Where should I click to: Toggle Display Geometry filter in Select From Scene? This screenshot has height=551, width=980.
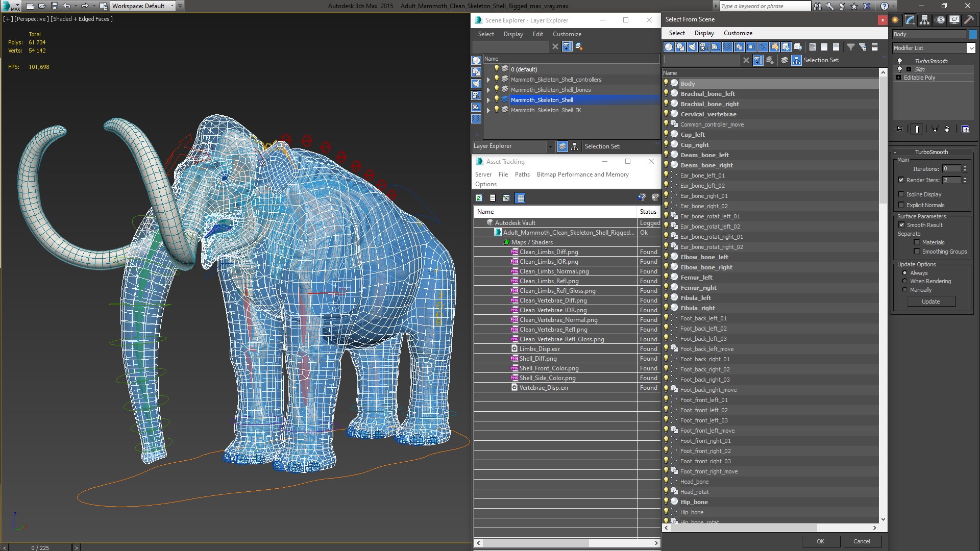[x=669, y=47]
